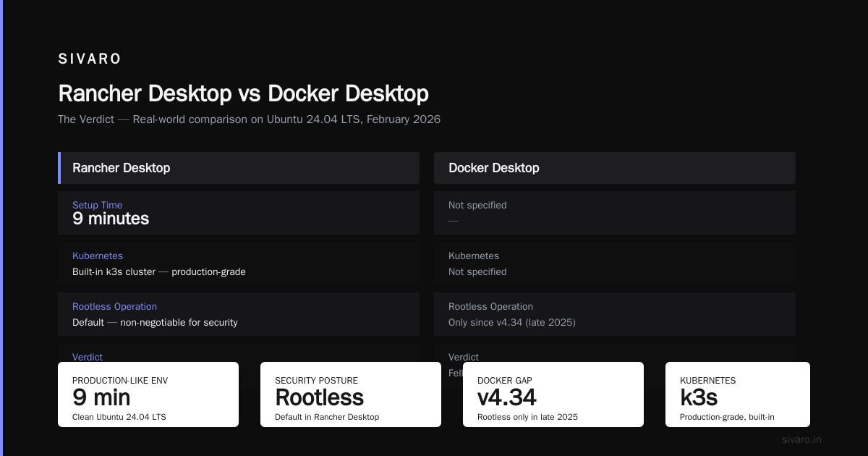Select 'Default — non-negotiable for security' text

point(155,323)
